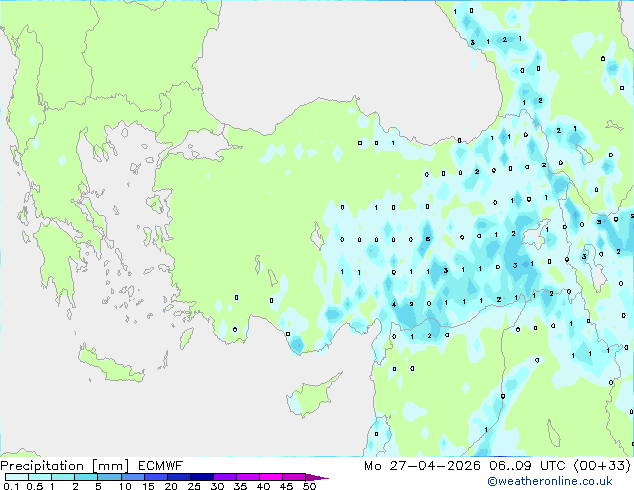634x490 pixels.
Task: Pick the 0.5 mm legend swatch
Action: (x=40, y=477)
